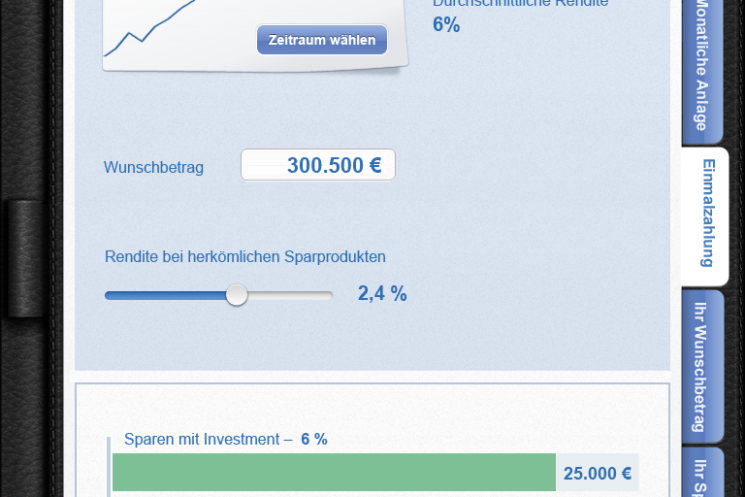This screenshot has height=497, width=745.
Task: Open the cut-off tab below Ihr Wunschbetrag
Action: [x=702, y=472]
